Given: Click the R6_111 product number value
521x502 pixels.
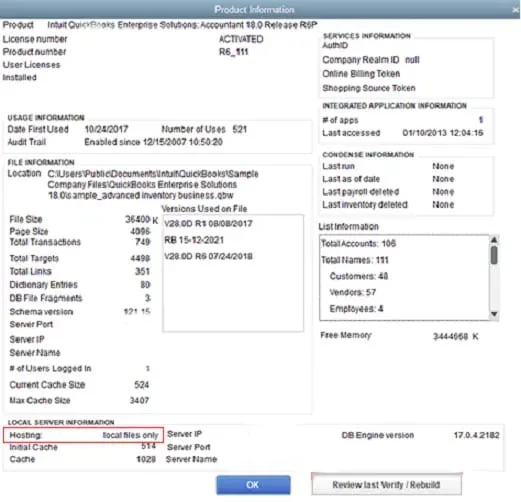Looking at the screenshot, I should coord(234,52).
